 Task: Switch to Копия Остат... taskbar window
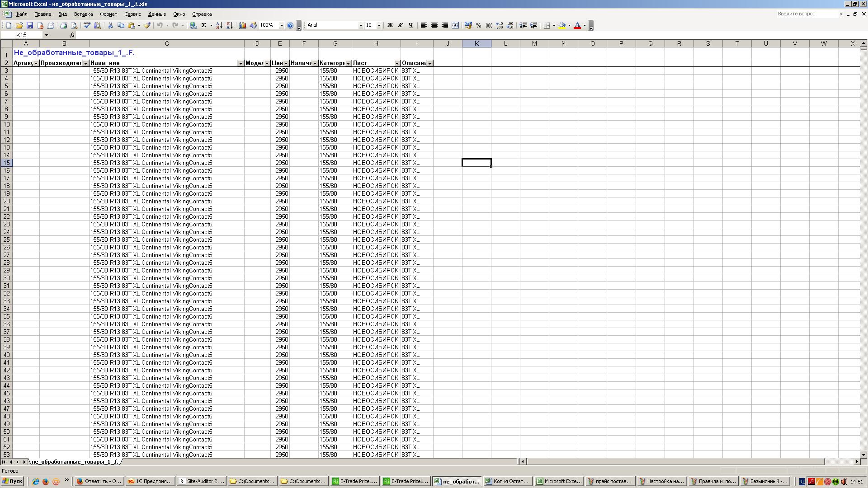click(x=507, y=481)
